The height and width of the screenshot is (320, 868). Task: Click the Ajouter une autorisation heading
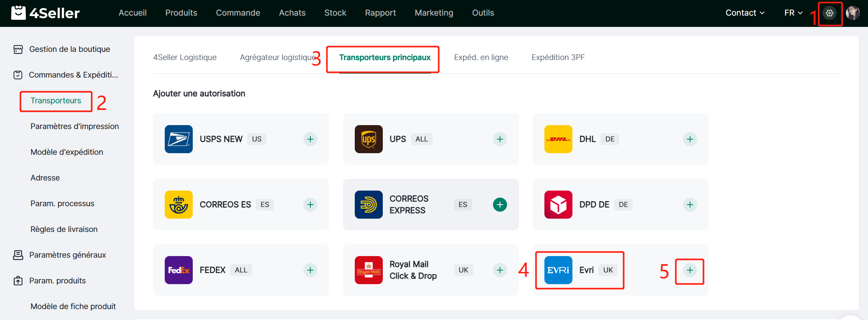199,94
